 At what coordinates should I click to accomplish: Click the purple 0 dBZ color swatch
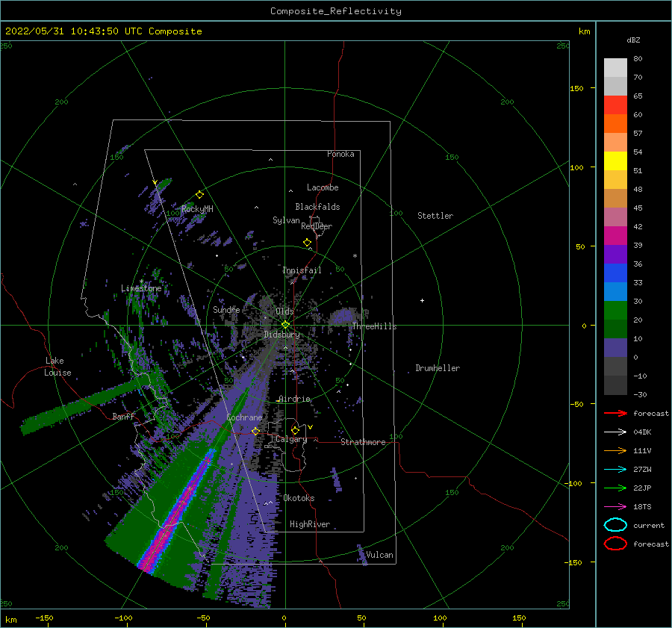pyautogui.click(x=615, y=347)
